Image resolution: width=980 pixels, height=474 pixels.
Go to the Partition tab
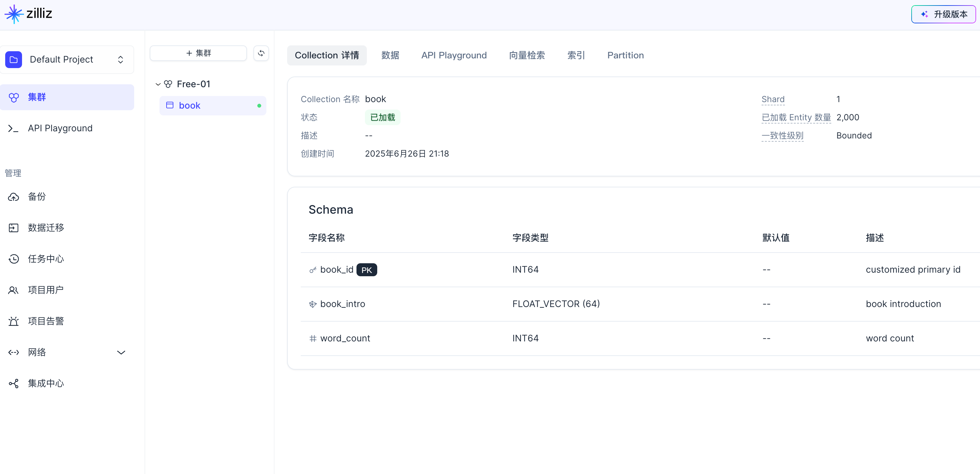click(x=625, y=55)
